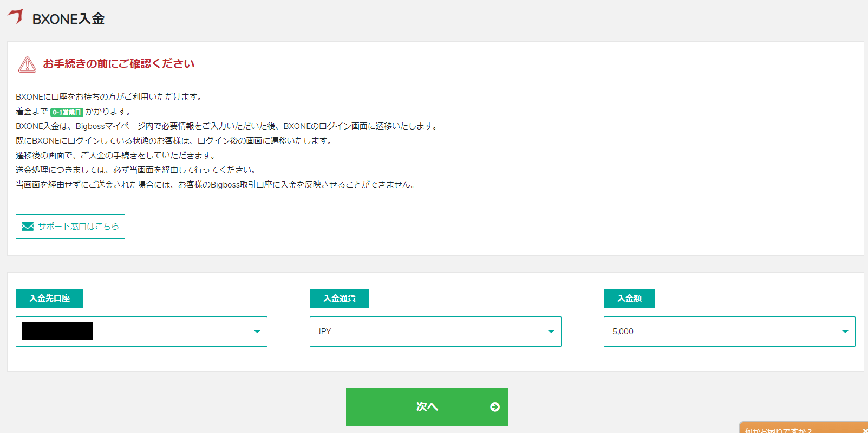Screen dimensions: 868x433
Task: Close the help chat widget with X
Action: [x=865, y=430]
